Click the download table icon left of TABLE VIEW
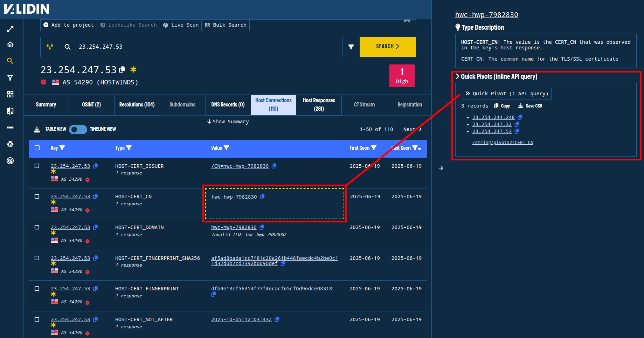The image size is (644, 338). [x=37, y=129]
